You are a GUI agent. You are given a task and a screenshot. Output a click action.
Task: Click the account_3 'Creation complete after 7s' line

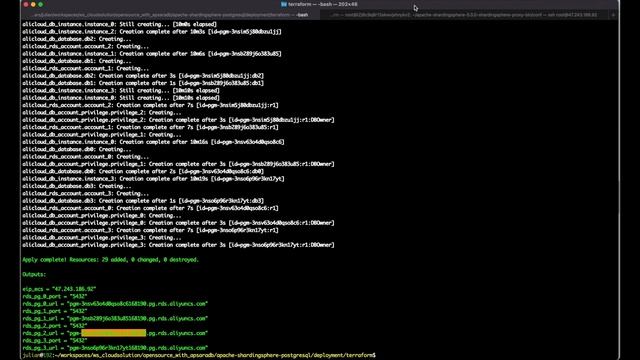pos(150,230)
